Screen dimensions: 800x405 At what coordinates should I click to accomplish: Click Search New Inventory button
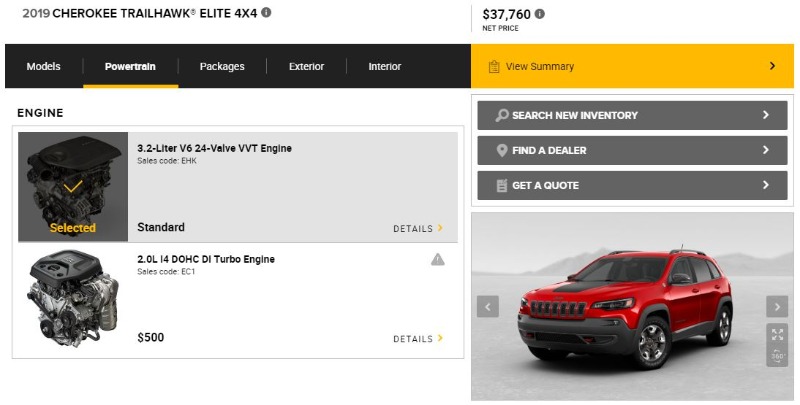(632, 115)
